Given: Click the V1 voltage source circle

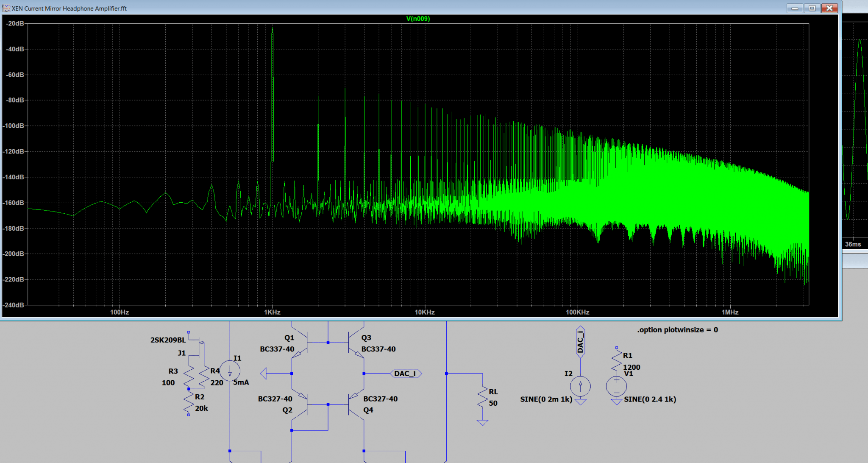Looking at the screenshot, I should point(616,386).
